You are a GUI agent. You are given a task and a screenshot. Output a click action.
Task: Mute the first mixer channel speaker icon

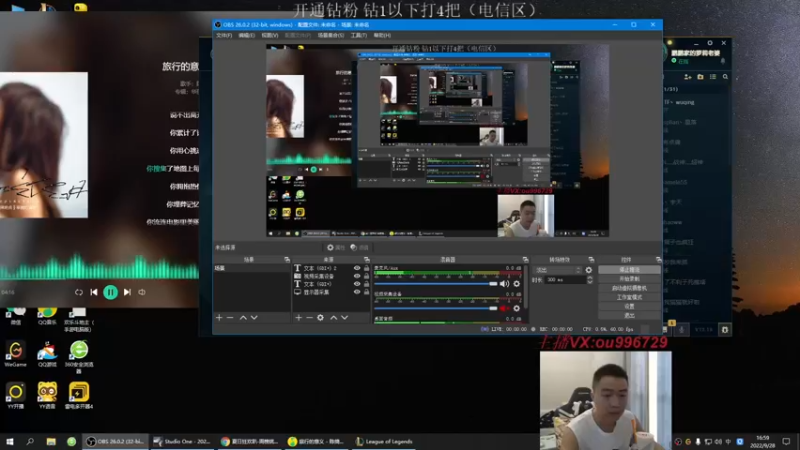(x=504, y=284)
